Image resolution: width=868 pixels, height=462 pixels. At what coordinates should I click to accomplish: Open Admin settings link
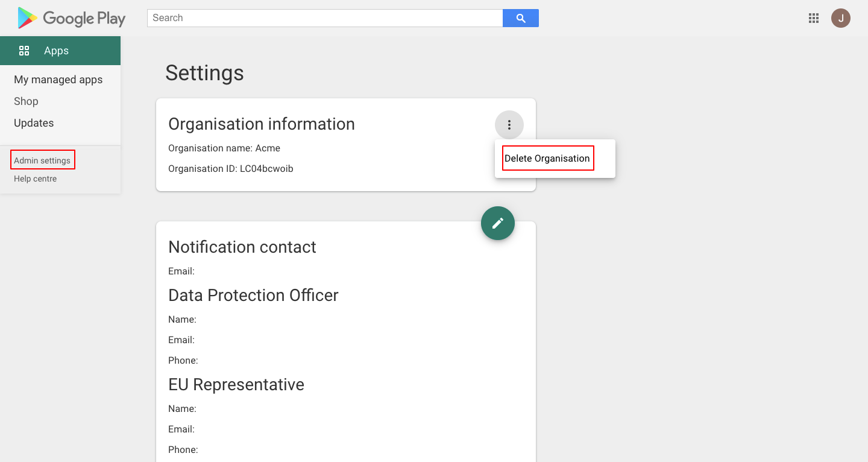click(42, 160)
